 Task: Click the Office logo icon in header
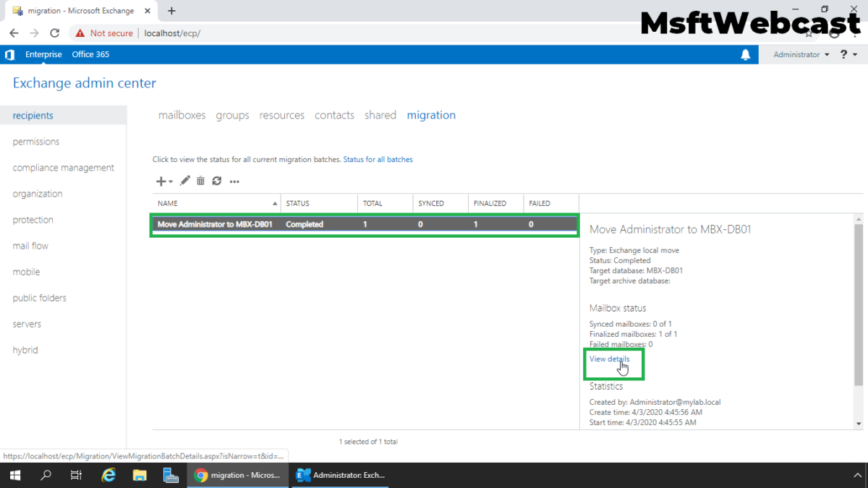pyautogui.click(x=9, y=55)
